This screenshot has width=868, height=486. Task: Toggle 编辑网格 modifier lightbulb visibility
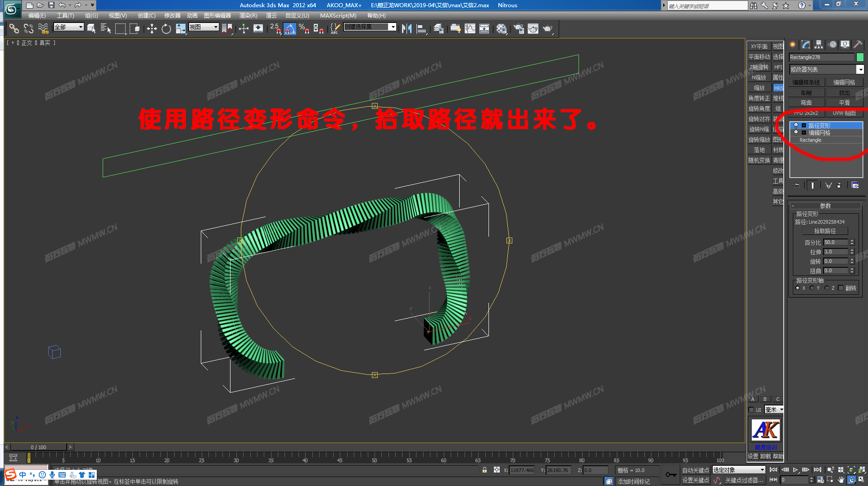pyautogui.click(x=796, y=133)
